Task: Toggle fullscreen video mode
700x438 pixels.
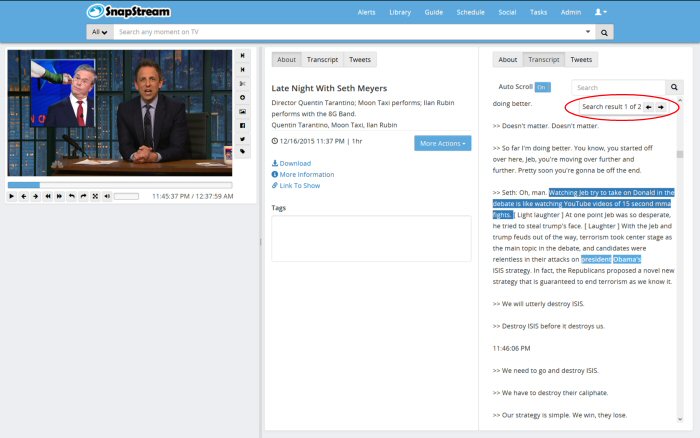Action: click(95, 196)
